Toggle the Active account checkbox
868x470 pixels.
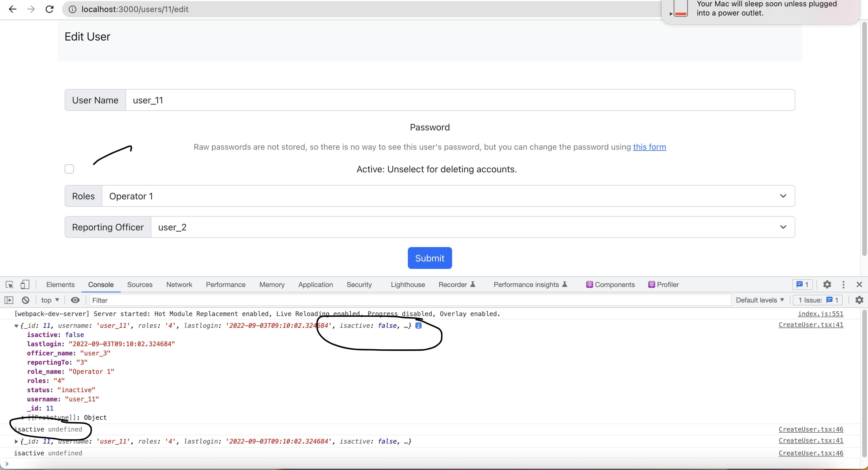(x=70, y=168)
